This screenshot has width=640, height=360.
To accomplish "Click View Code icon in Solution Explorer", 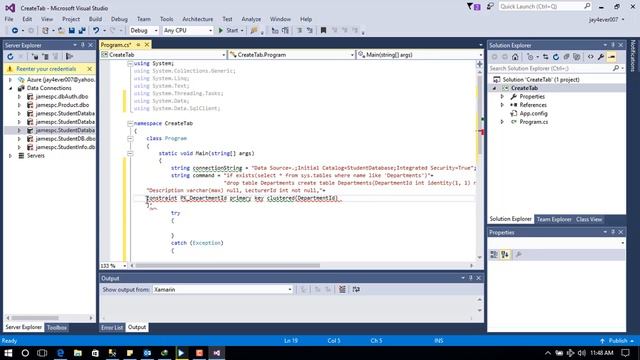I will [x=590, y=57].
